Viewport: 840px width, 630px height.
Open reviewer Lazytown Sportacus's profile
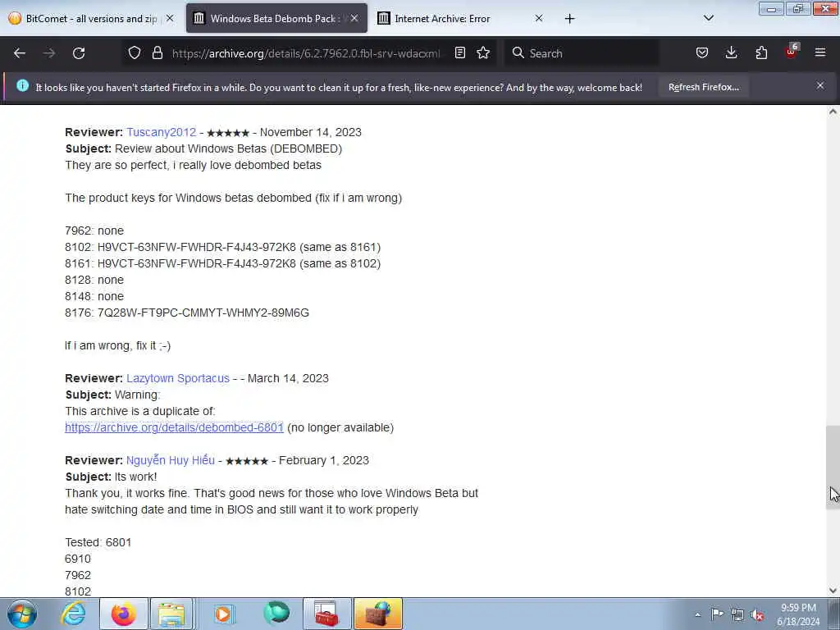pyautogui.click(x=178, y=378)
